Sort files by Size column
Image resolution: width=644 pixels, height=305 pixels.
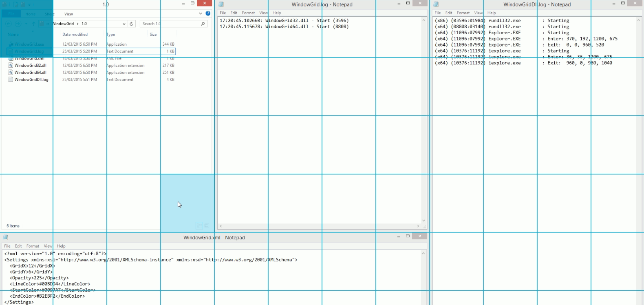[153, 35]
